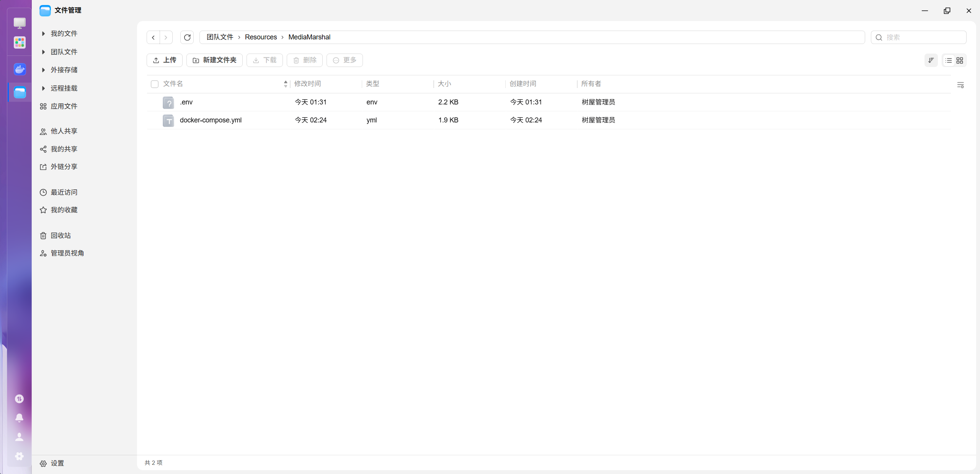Screen dimensions: 980x474
Task: Click the magnifier icon in search box
Action: click(879, 37)
